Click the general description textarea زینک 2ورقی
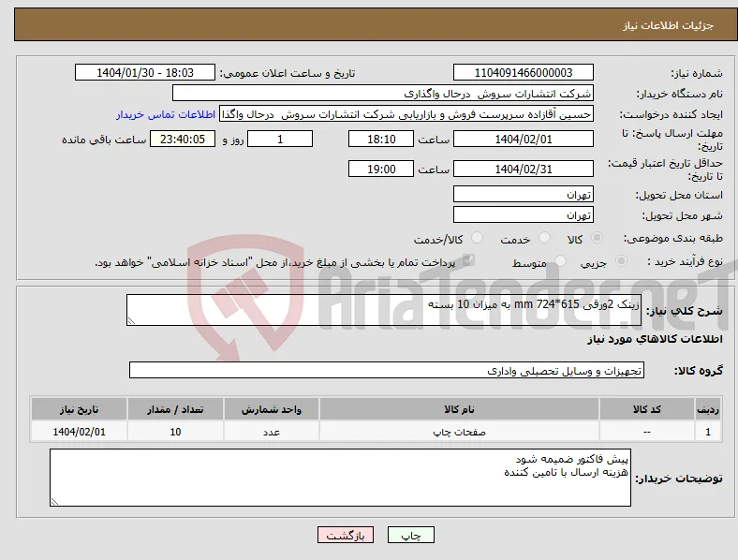 point(384,310)
